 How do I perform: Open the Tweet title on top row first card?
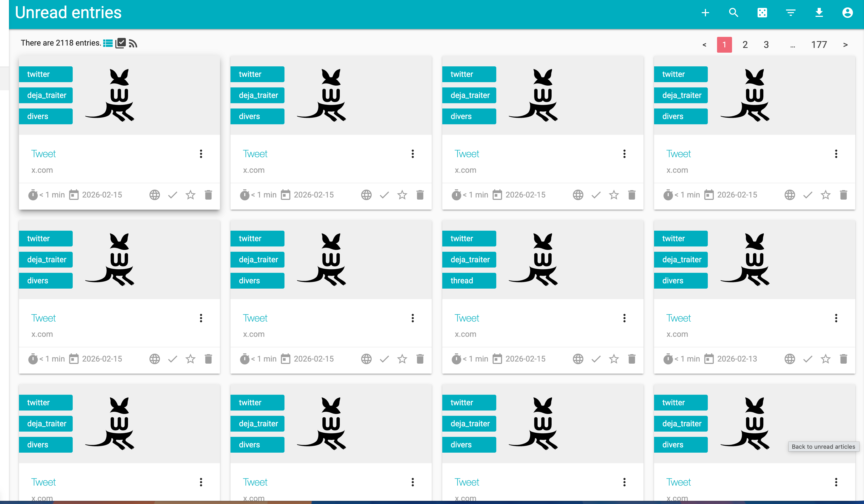pyautogui.click(x=43, y=154)
